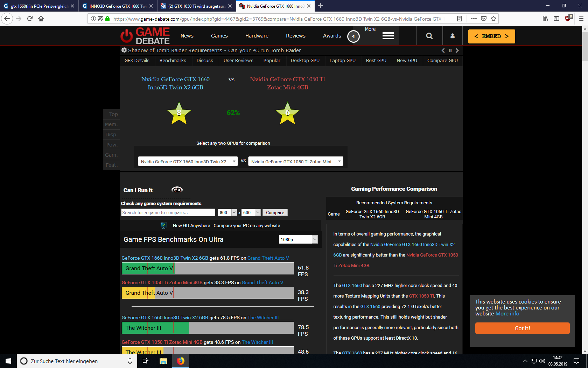The height and width of the screenshot is (368, 588).
Task: Bookmark this page with star icon
Action: tap(493, 19)
